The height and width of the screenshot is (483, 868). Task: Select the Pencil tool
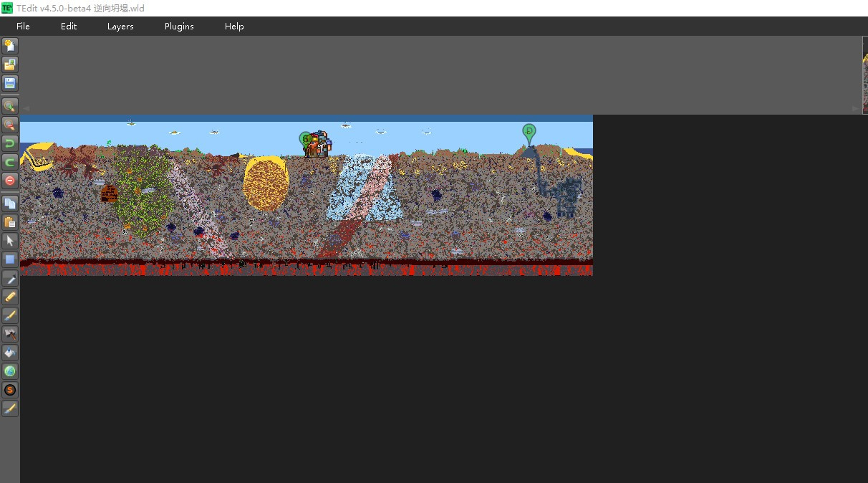pyautogui.click(x=10, y=297)
